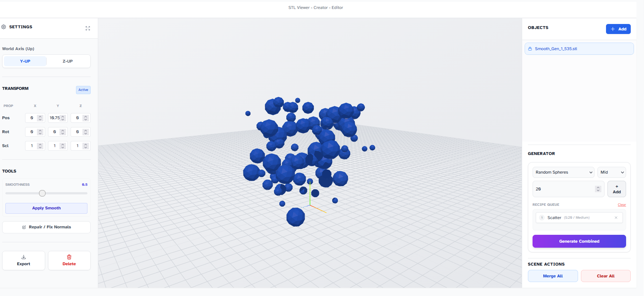
Task: Click the smoothness value 0.5
Action: coord(85,185)
